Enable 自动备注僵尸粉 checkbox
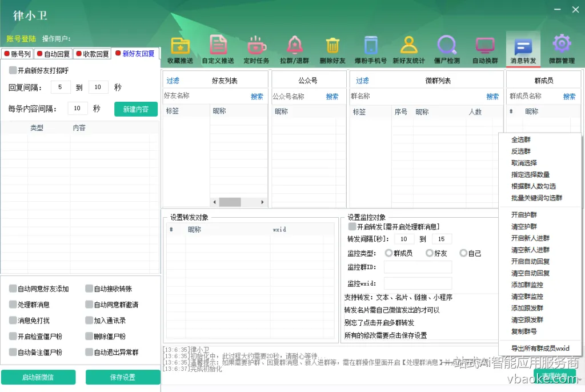The width and height of the screenshot is (585, 392). pos(13,352)
